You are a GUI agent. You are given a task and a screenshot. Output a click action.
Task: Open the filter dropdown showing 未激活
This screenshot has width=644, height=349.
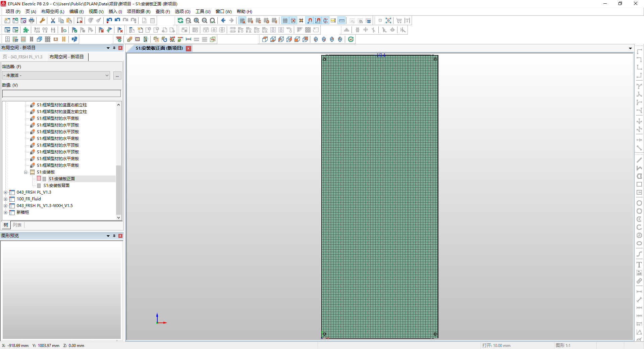click(x=106, y=75)
